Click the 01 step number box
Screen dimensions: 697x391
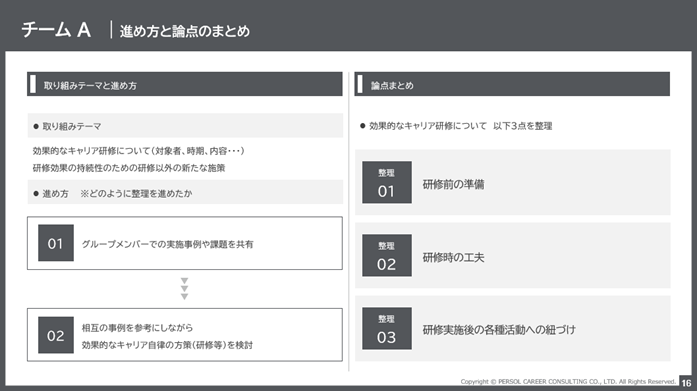coord(56,243)
